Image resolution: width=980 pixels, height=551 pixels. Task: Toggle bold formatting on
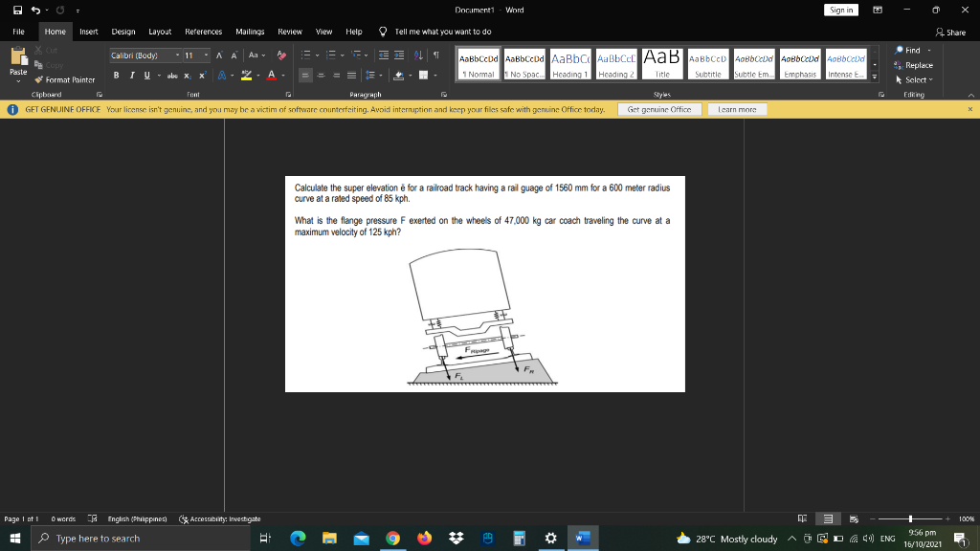click(x=117, y=75)
